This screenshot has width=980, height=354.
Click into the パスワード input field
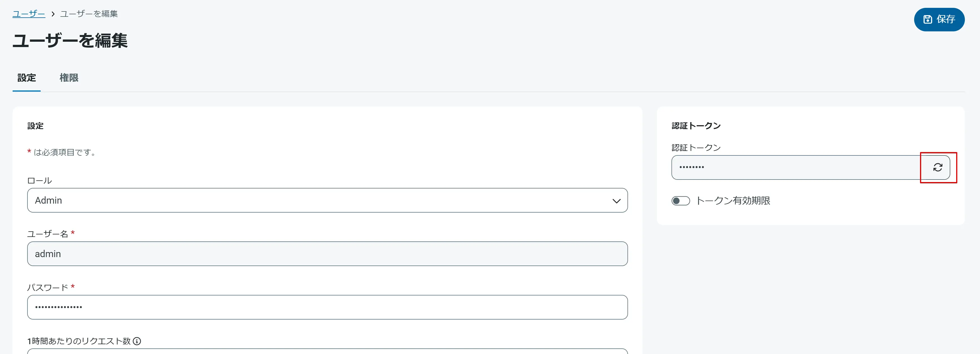click(327, 307)
